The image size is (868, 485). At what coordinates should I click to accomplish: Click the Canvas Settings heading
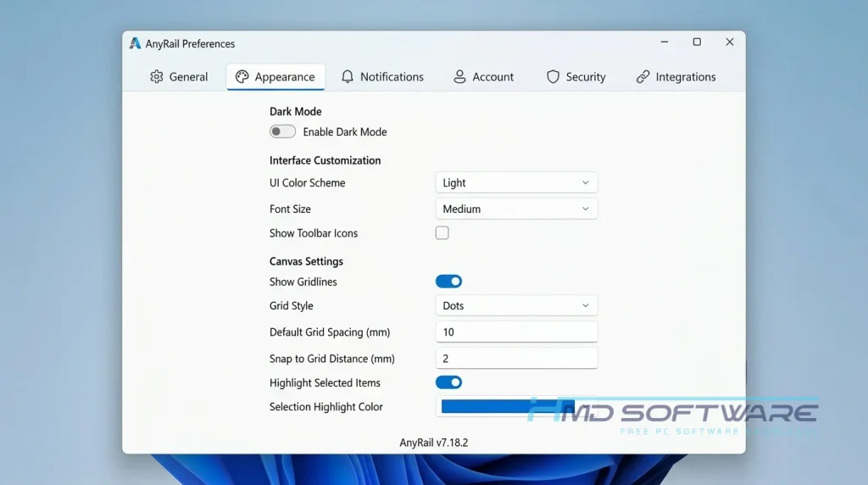(306, 261)
